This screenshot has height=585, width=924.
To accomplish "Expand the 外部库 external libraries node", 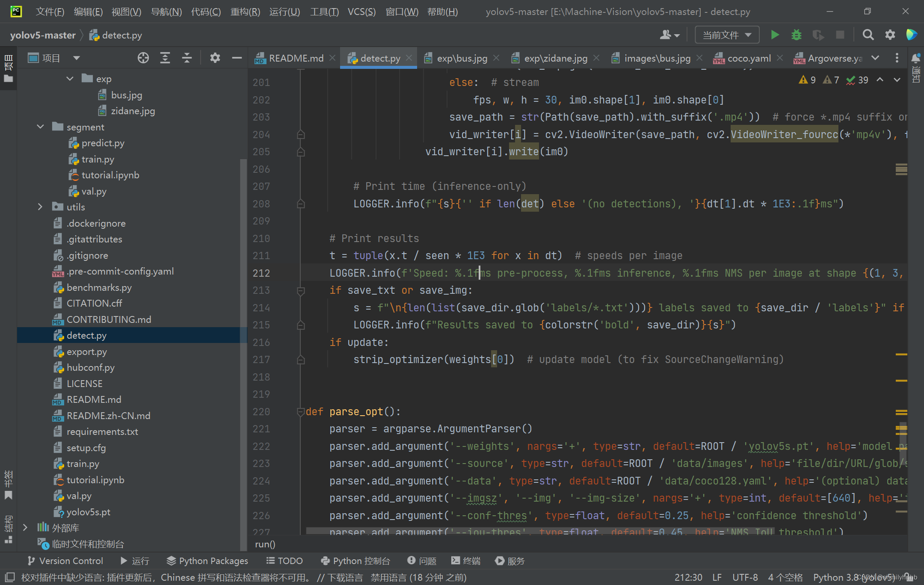I will point(25,527).
